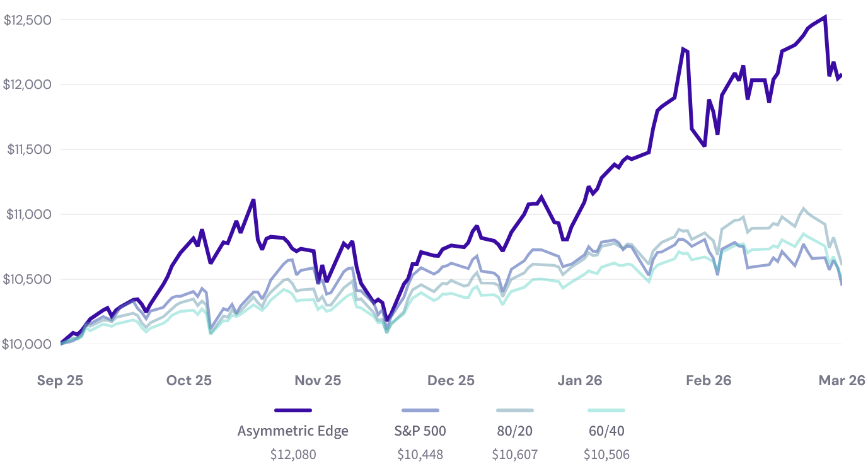Screen dimensions: 868x464
Task: Click the 60/40 teal legend swatch
Action: tap(606, 410)
